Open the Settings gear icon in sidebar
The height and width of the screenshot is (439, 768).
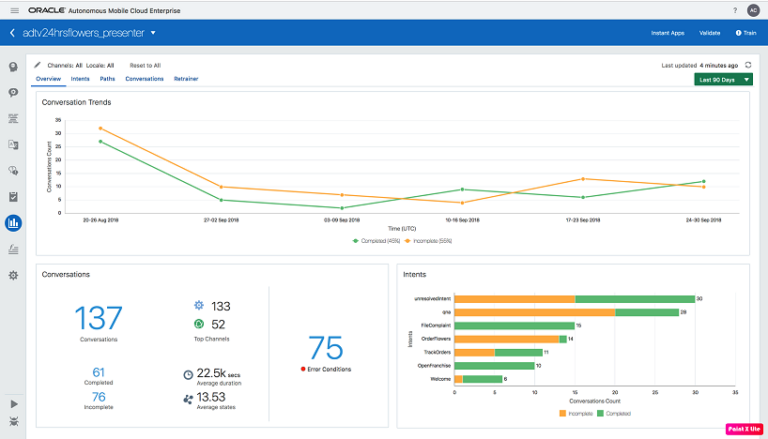[13, 275]
